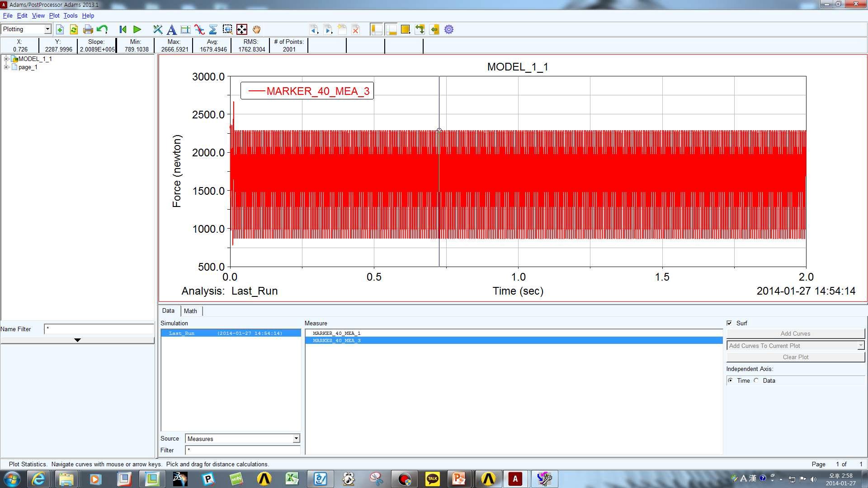868x488 pixels.
Task: Select the Add Text 'A' tool
Action: click(x=171, y=30)
